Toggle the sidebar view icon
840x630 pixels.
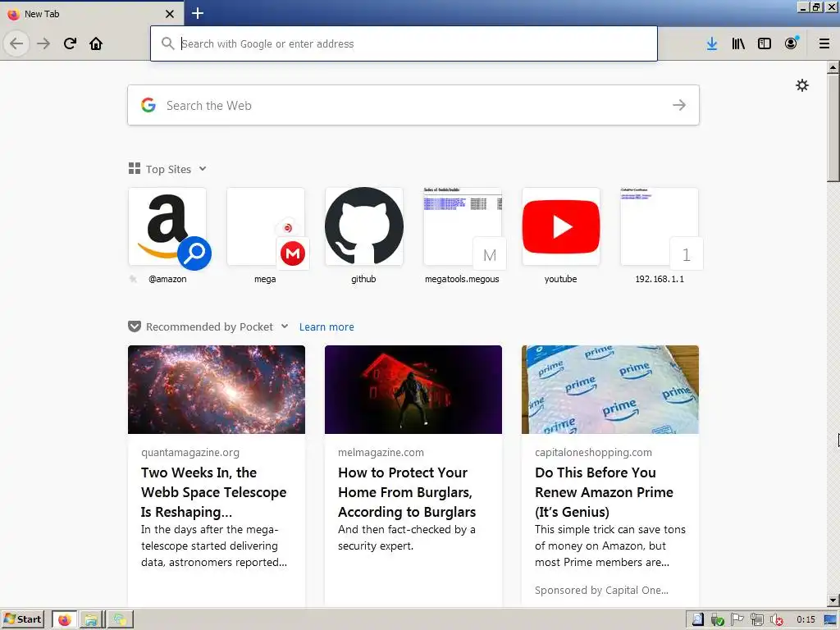coord(765,43)
